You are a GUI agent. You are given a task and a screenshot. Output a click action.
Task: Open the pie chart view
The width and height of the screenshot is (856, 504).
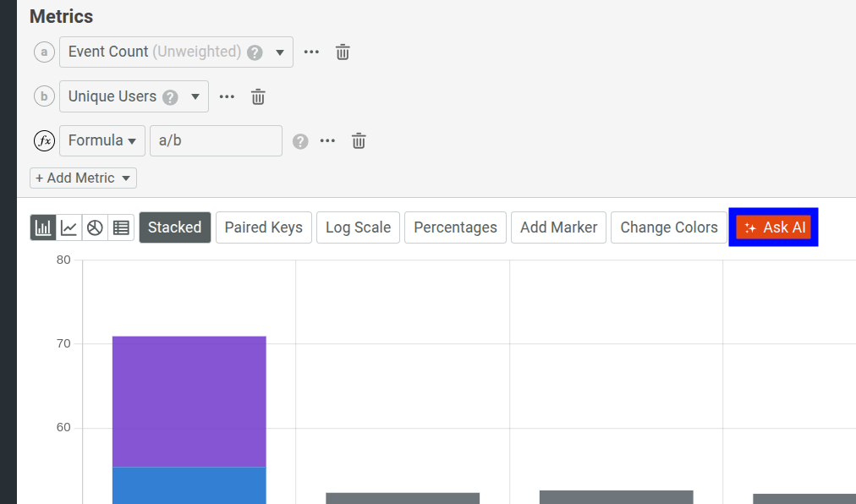(x=93, y=227)
